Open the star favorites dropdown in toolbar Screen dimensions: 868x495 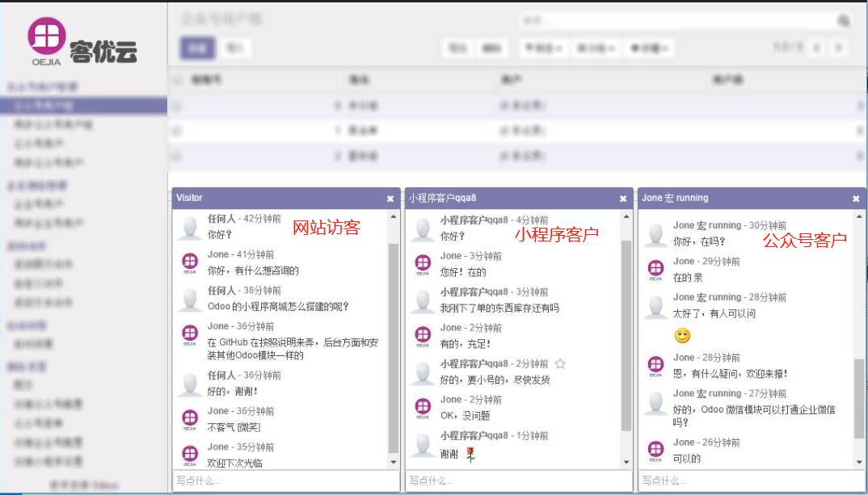[649, 48]
